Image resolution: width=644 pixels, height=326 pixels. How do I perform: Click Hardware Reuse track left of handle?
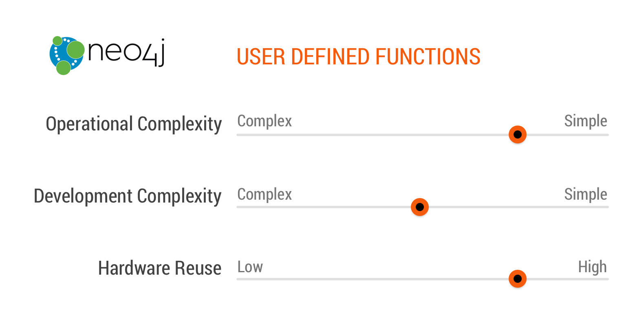click(x=373, y=279)
